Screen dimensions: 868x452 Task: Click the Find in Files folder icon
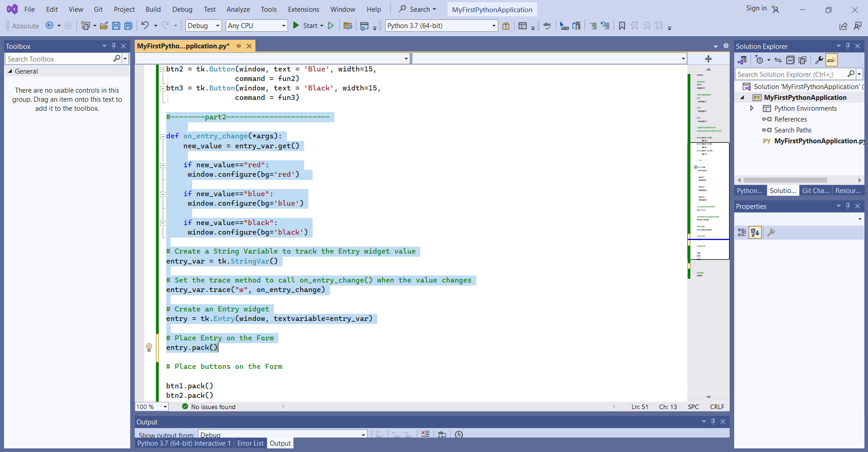(348, 26)
